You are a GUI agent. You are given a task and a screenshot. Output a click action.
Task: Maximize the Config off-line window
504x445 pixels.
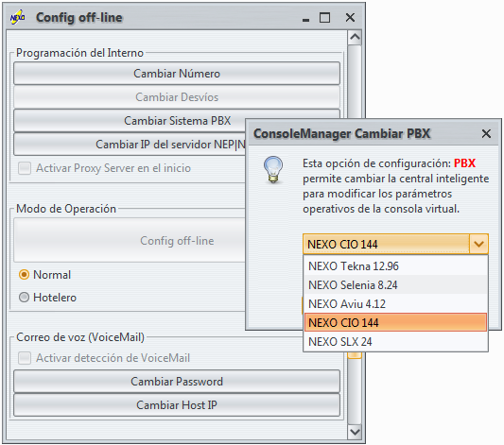(x=324, y=18)
